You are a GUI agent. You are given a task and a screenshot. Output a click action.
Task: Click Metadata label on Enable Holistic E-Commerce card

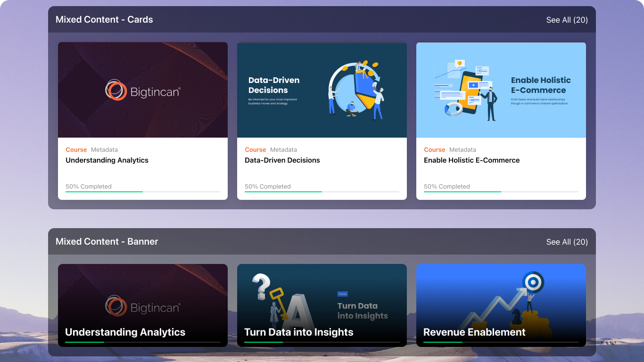(462, 150)
